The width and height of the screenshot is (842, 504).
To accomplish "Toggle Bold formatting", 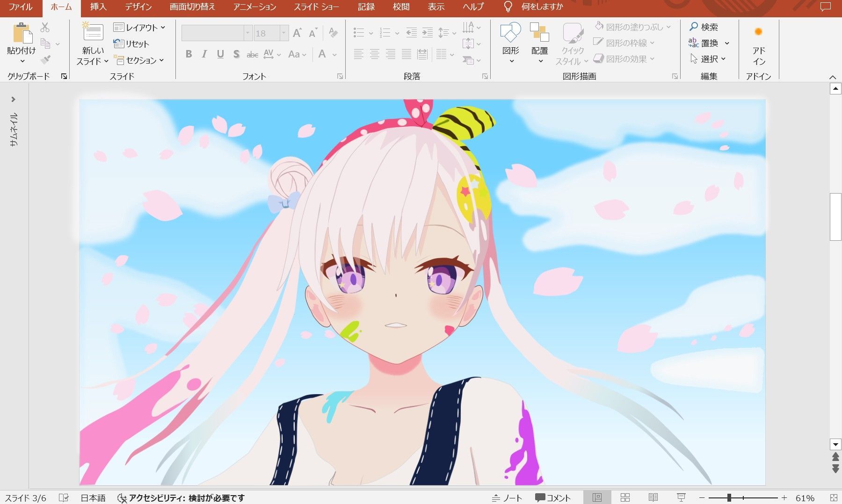I will coord(189,54).
